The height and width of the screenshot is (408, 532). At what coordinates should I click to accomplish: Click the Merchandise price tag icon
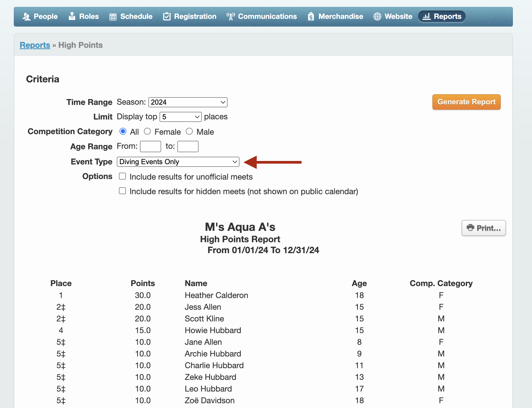coord(311,16)
